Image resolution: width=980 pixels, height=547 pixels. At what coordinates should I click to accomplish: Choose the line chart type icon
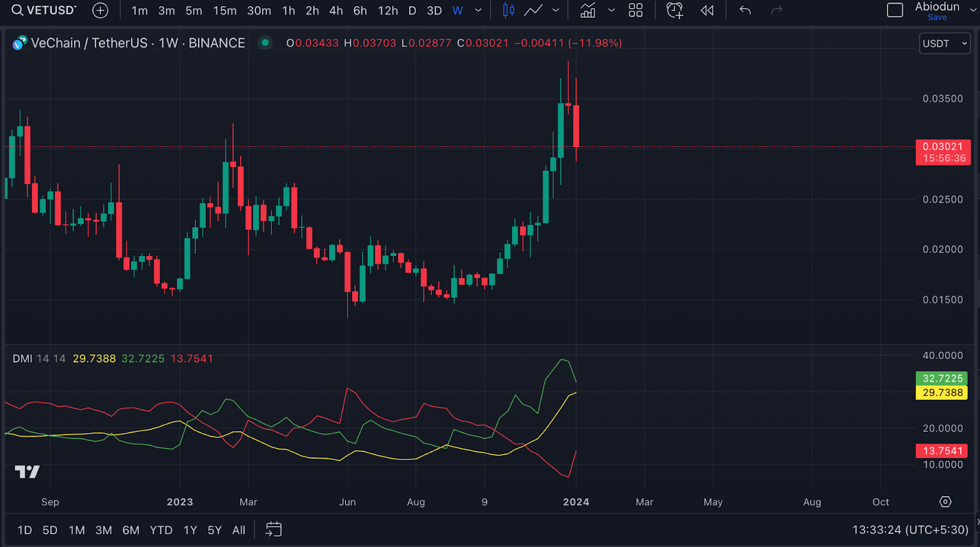tap(533, 10)
